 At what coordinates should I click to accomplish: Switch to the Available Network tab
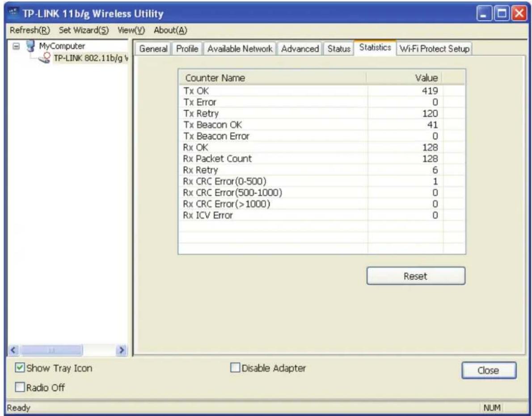pyautogui.click(x=240, y=49)
